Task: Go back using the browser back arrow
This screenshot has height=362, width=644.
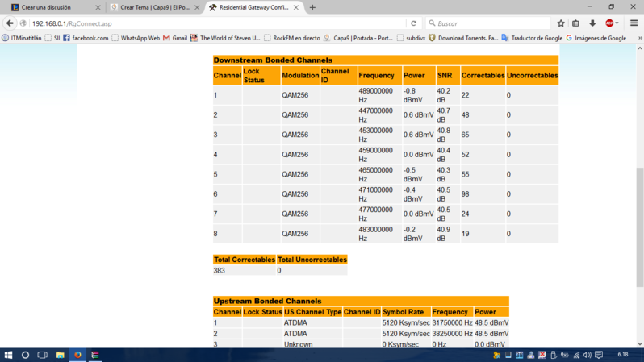Action: (10, 23)
